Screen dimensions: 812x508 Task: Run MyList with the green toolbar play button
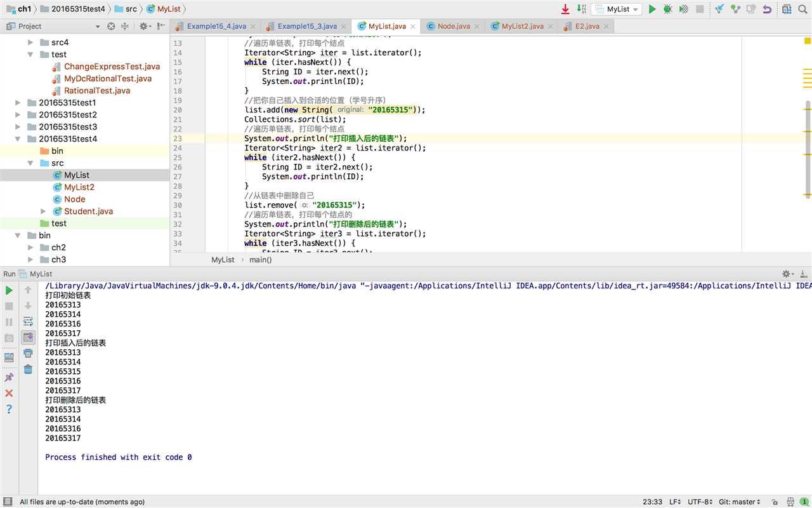coord(652,10)
